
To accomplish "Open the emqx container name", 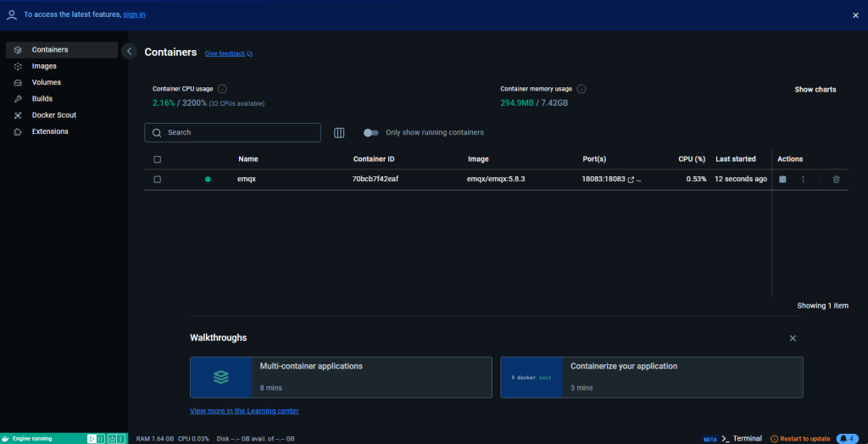I will click(247, 180).
